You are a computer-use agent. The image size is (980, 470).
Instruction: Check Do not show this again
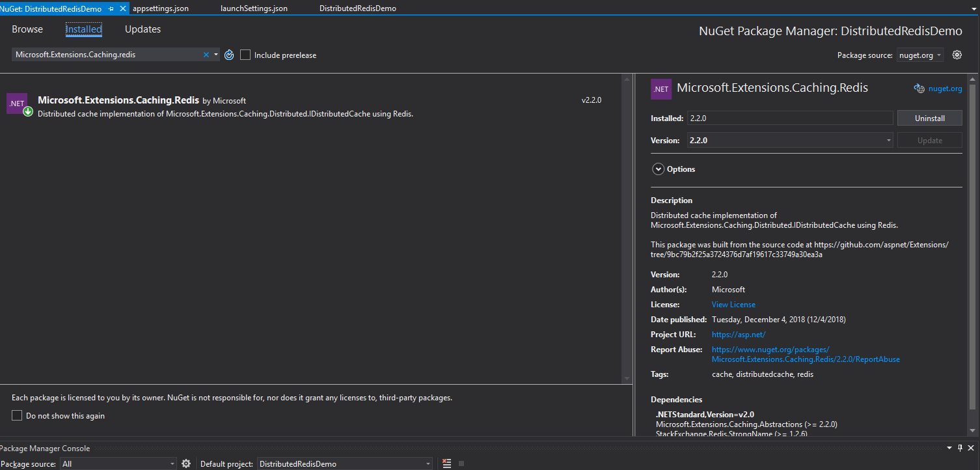[17, 415]
